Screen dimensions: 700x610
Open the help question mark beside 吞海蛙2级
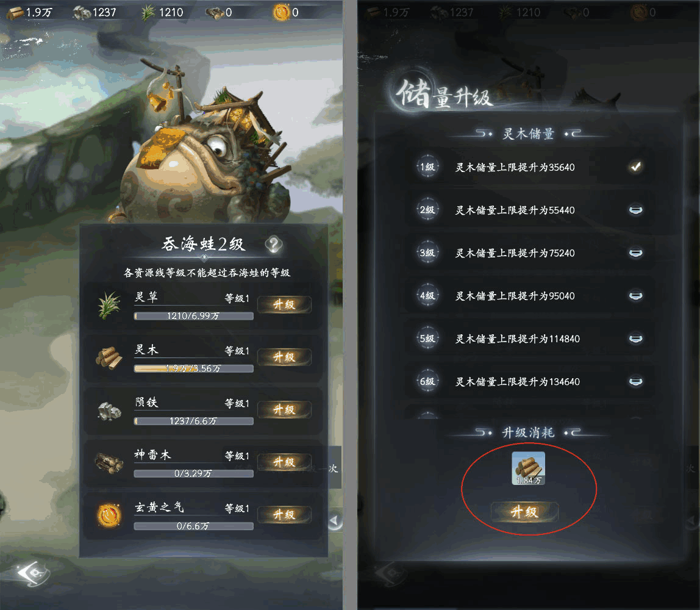point(273,245)
